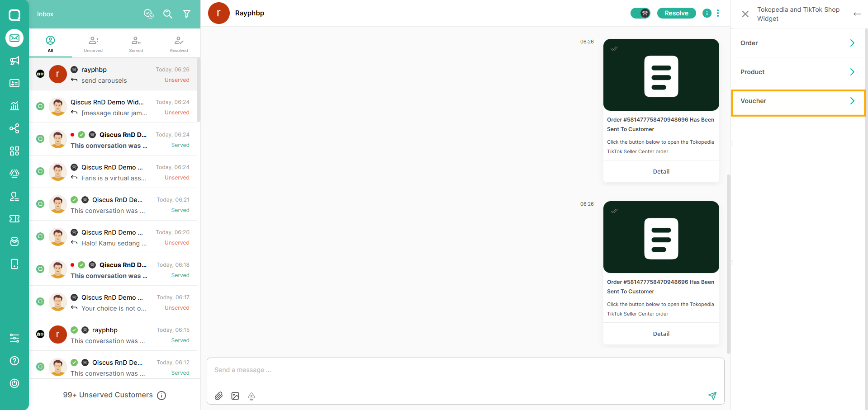Select the Served tab in Inbox
868x410 pixels.
136,44
